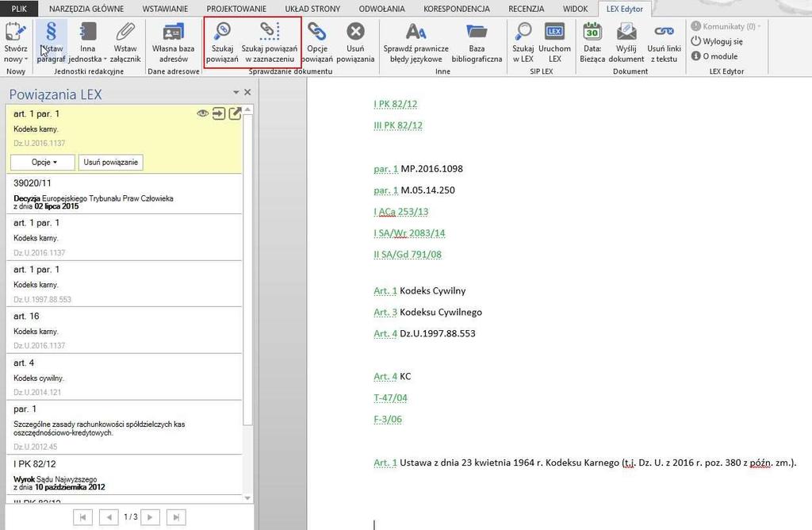Insert current date with Data: Bieżąca
This screenshot has width=812, height=530.
pos(592,43)
